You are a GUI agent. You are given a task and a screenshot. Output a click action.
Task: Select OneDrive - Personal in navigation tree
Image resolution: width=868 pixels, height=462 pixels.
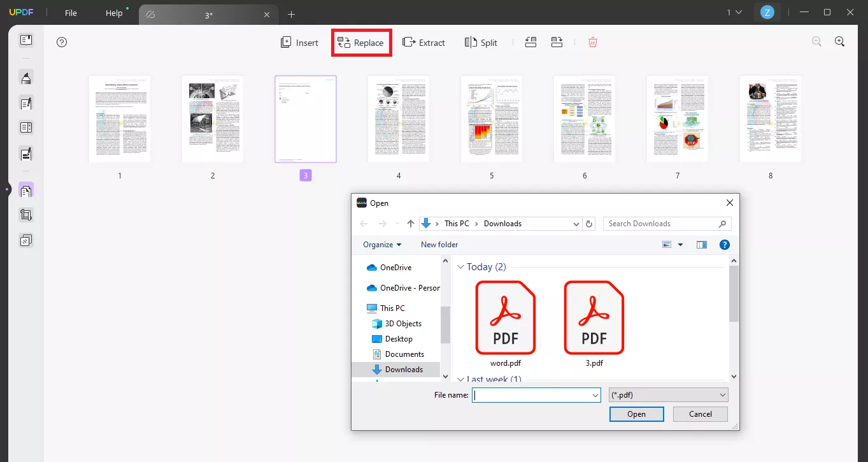(403, 288)
